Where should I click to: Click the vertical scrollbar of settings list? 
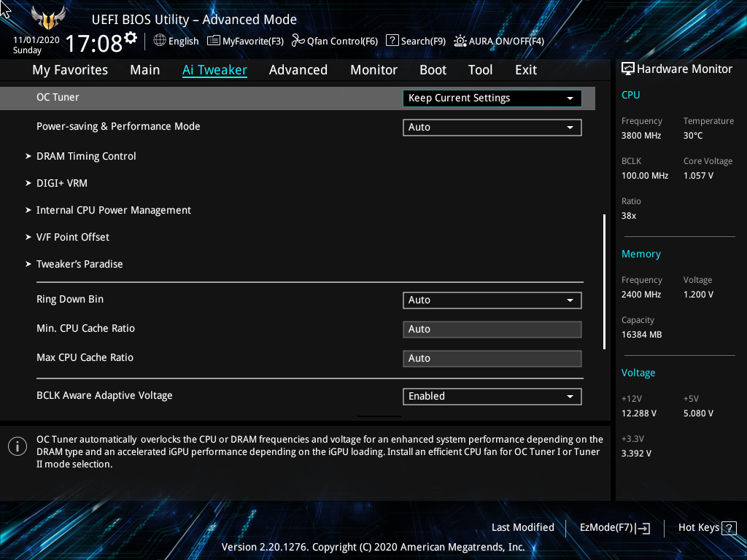coord(604,282)
